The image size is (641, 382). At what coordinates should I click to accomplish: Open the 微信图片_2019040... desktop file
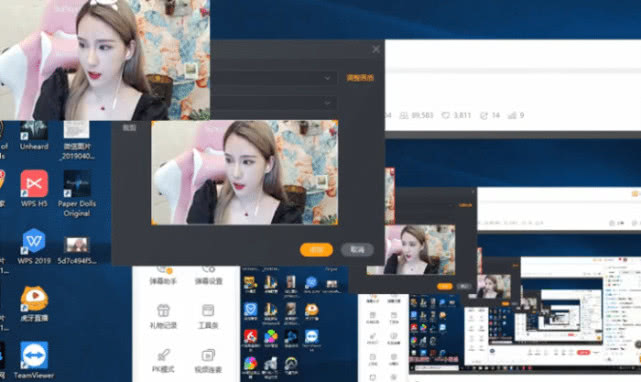pos(77,141)
